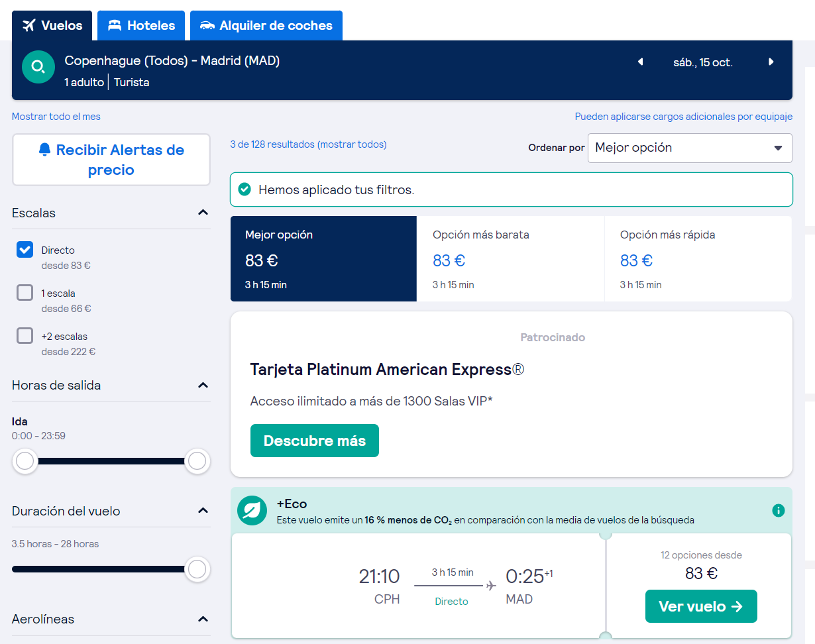The height and width of the screenshot is (644, 815).
Task: Open the +Eco info icon
Action: tap(778, 511)
